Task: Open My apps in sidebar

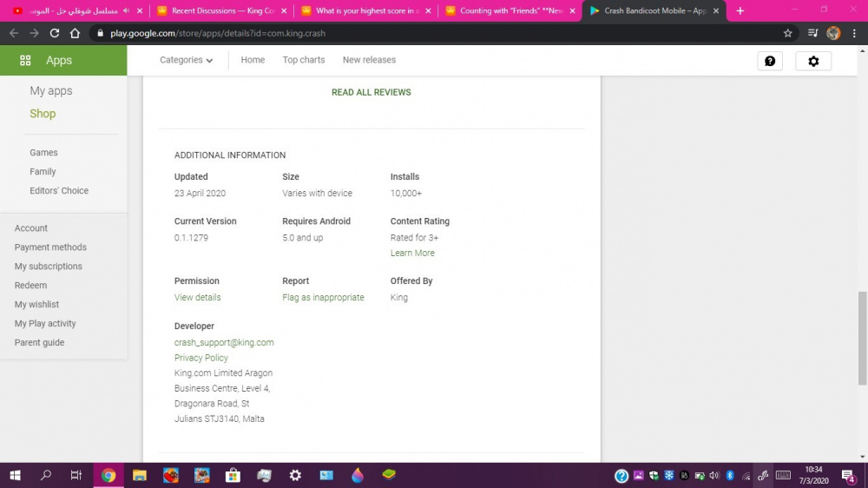Action: coord(51,91)
